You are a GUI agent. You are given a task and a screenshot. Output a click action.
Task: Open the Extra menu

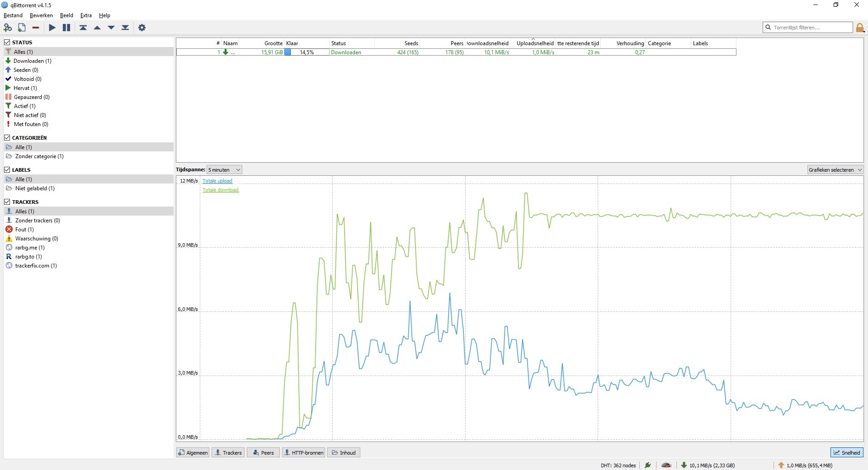click(x=86, y=15)
